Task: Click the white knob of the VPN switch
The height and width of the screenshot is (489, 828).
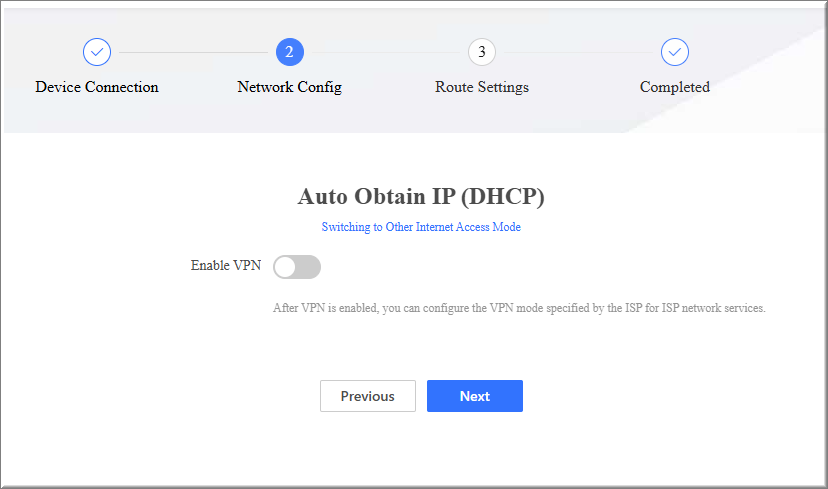Action: click(x=286, y=267)
